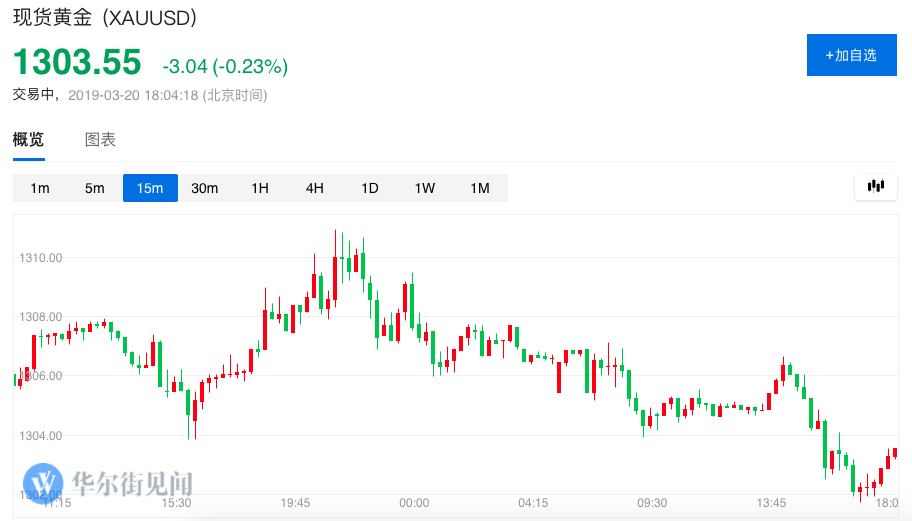Image resolution: width=912 pixels, height=521 pixels.
Task: Click the 现货黄金 (XAUUSD) title
Action: click(x=105, y=17)
